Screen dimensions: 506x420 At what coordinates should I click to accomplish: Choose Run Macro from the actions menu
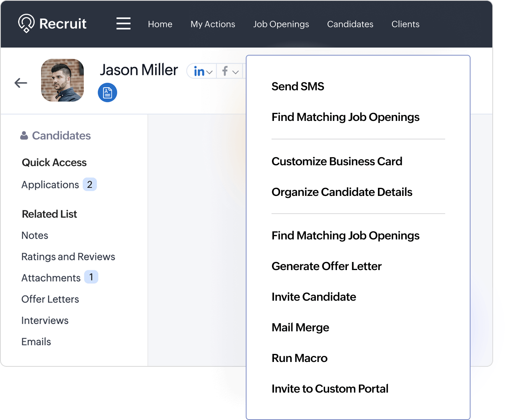click(x=299, y=358)
